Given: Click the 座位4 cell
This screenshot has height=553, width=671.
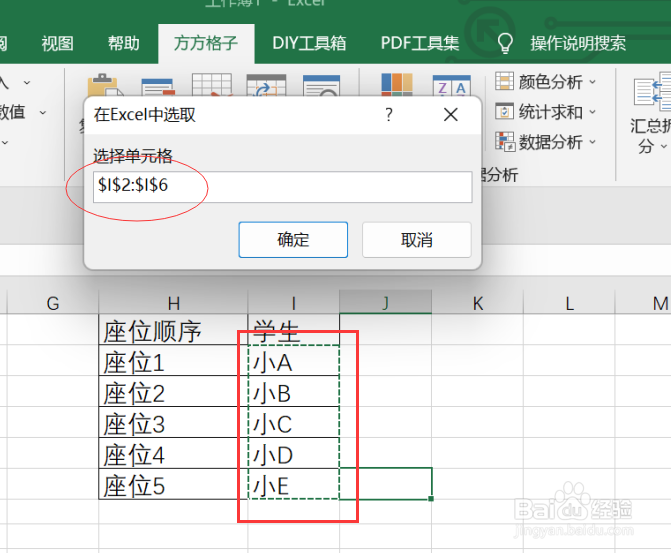Looking at the screenshot, I should (x=173, y=453).
